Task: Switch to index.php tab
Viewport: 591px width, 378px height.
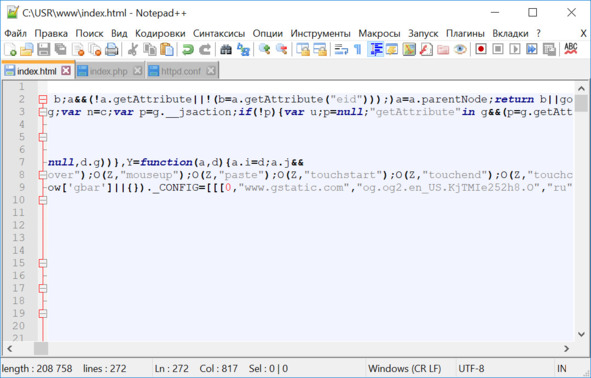Action: (x=109, y=71)
